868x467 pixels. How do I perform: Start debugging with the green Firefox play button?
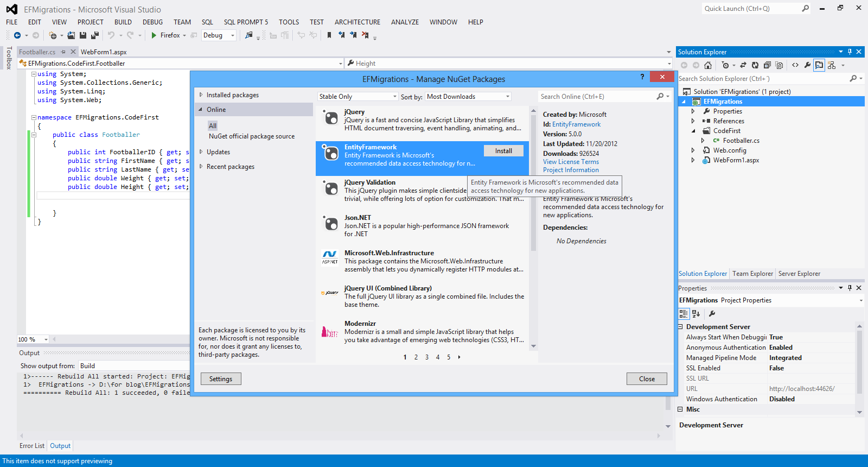154,35
